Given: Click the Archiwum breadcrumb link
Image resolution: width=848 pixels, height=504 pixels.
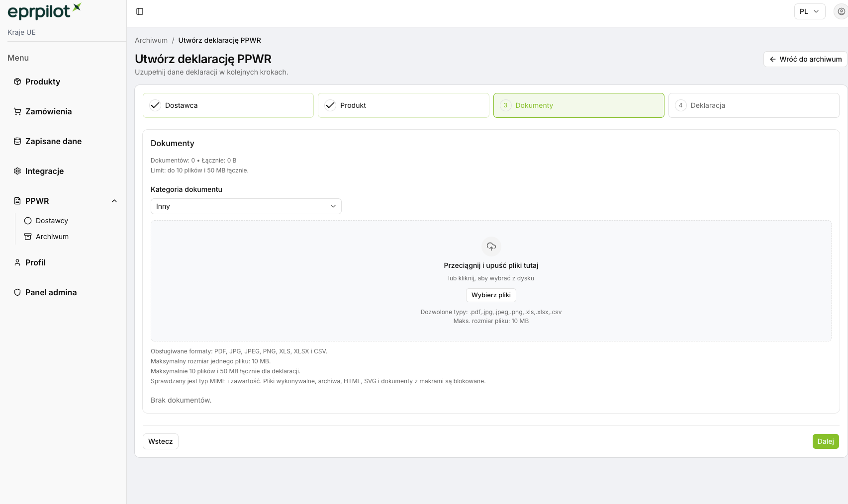Looking at the screenshot, I should point(151,40).
